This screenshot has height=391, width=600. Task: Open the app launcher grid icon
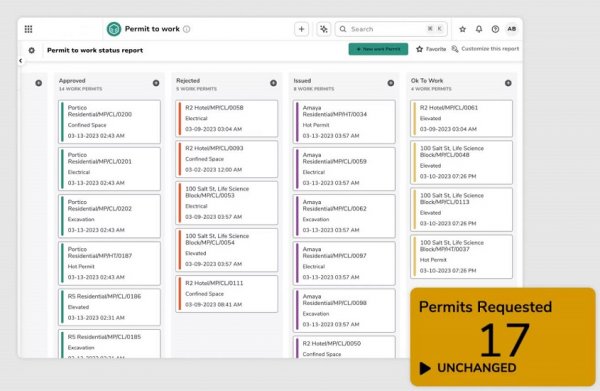[28, 29]
